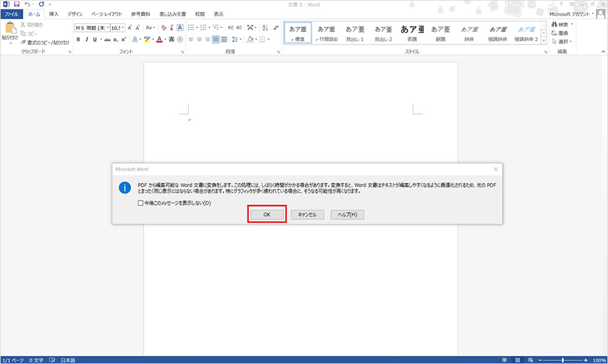This screenshot has width=608, height=364.
Task: Switch to the Insert (挿入) tab
Action: coord(53,14)
